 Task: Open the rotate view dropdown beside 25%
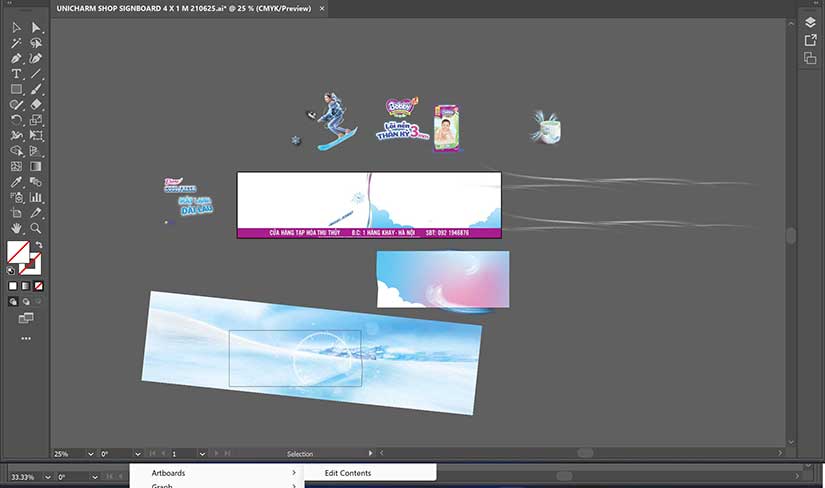(138, 454)
